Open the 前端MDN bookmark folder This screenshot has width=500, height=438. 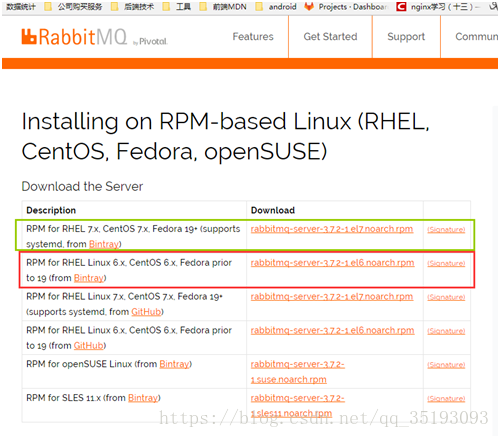[223, 7]
